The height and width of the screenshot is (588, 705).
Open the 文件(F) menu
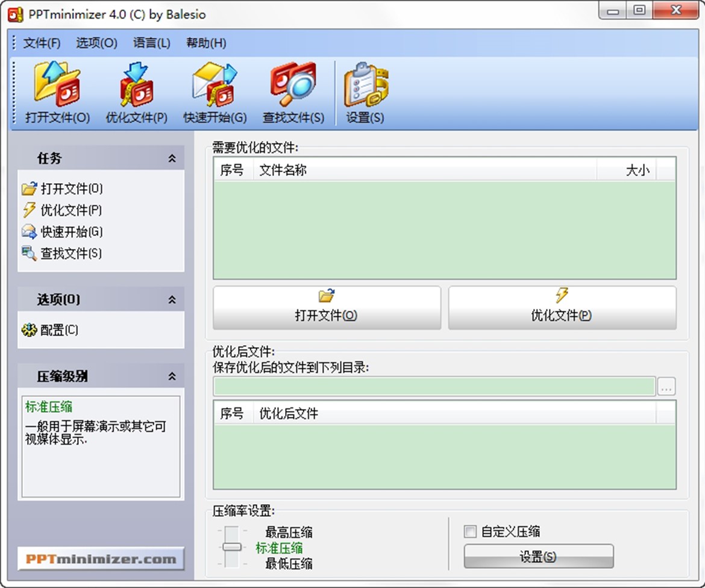[40, 43]
